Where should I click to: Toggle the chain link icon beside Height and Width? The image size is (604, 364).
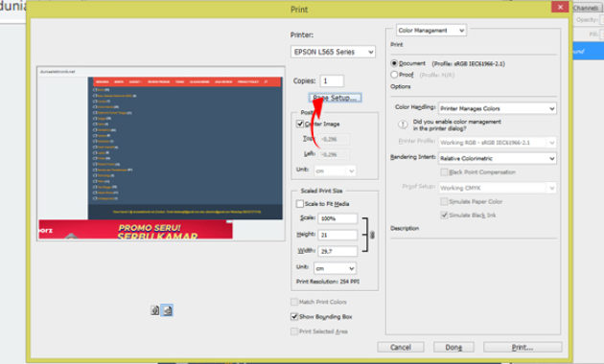372,235
